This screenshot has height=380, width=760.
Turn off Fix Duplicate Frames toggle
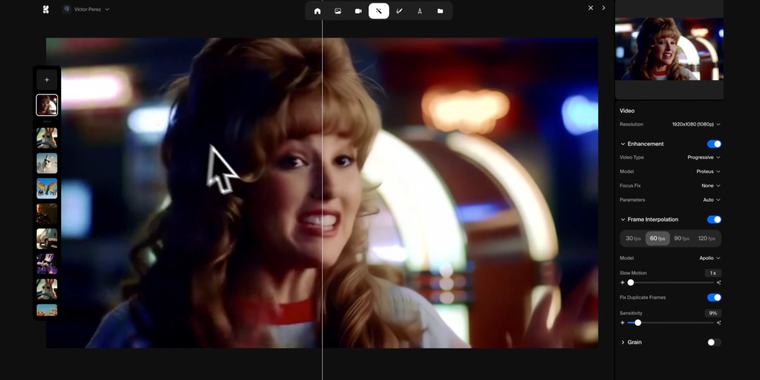(x=714, y=298)
